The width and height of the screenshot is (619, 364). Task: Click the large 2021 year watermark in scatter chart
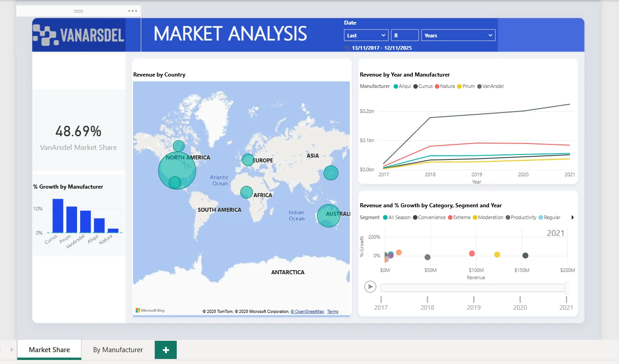(x=556, y=233)
